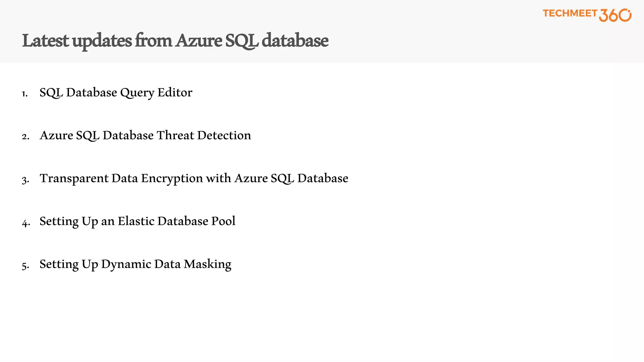Select the Azure SQL Database Threat Detection item

pos(145,135)
